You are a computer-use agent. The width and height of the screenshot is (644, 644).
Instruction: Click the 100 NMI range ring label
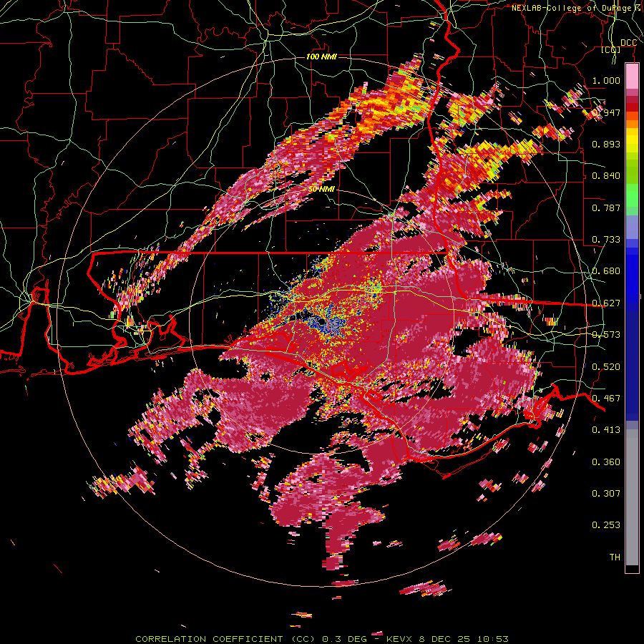321,57
